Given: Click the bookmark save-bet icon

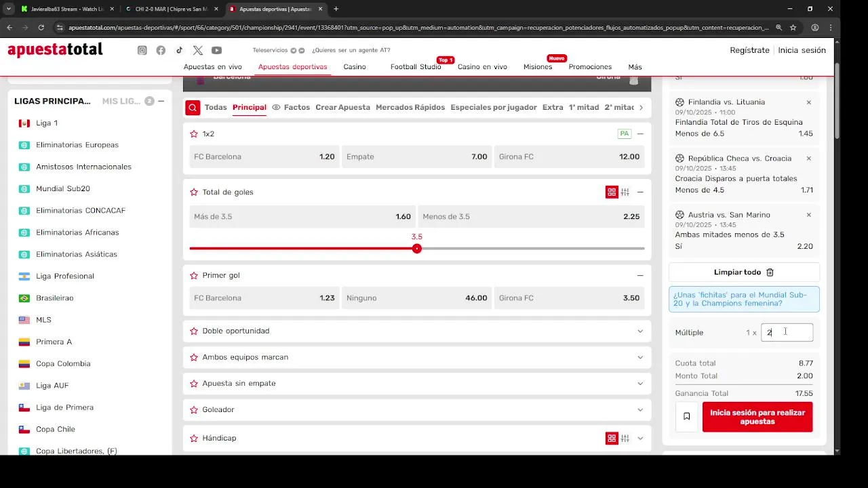Looking at the screenshot, I should (686, 417).
